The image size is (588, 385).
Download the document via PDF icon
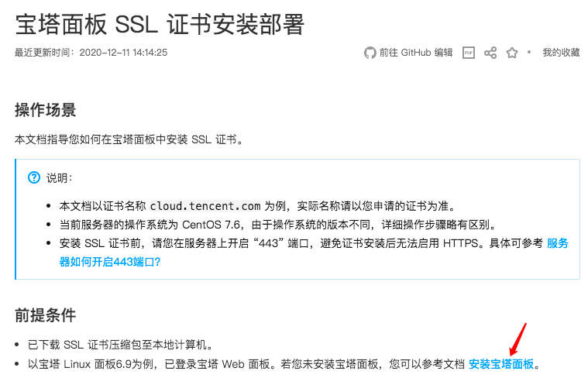pyautogui.click(x=469, y=53)
